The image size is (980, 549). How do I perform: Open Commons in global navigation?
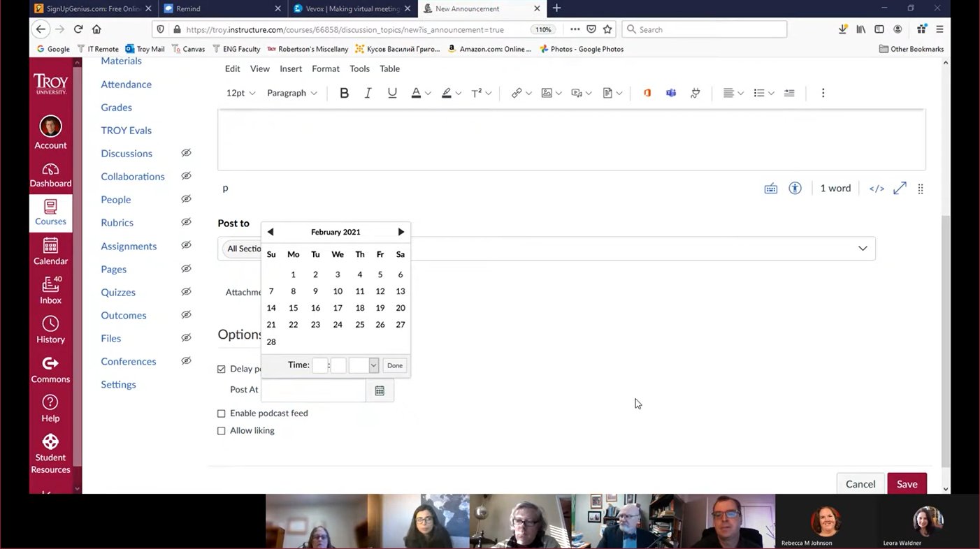pyautogui.click(x=50, y=370)
